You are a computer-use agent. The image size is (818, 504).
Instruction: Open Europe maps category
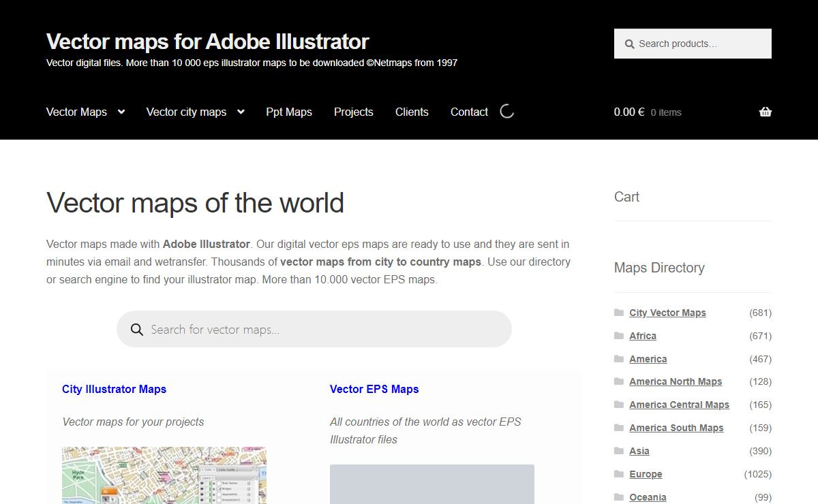click(646, 474)
